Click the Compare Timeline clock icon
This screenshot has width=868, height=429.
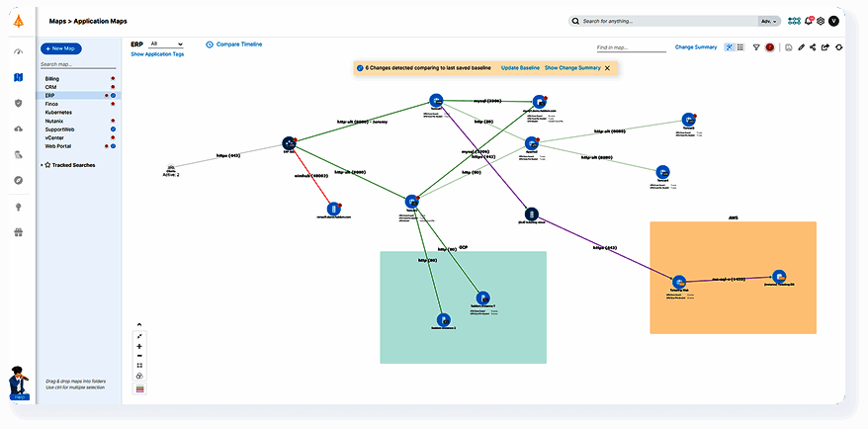tap(210, 44)
